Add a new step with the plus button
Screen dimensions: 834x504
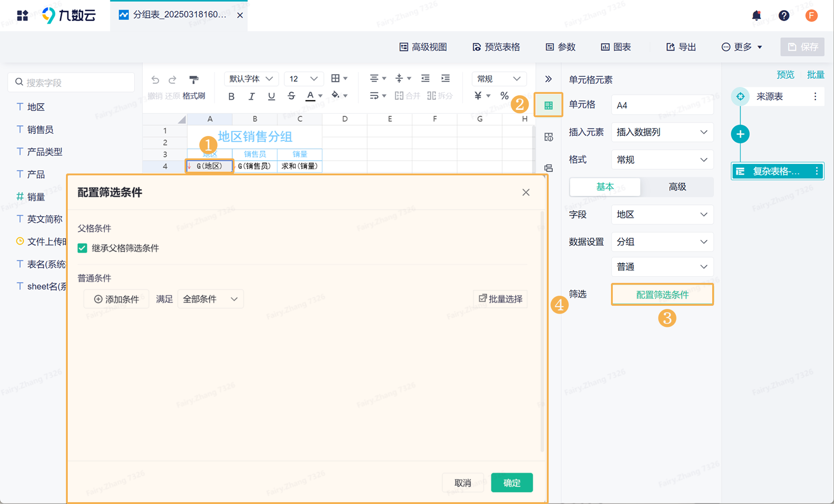(x=740, y=134)
